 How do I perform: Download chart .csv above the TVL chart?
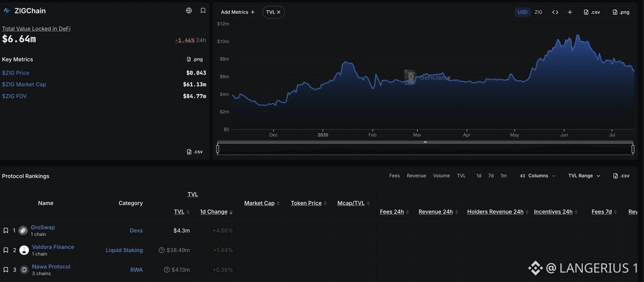592,12
